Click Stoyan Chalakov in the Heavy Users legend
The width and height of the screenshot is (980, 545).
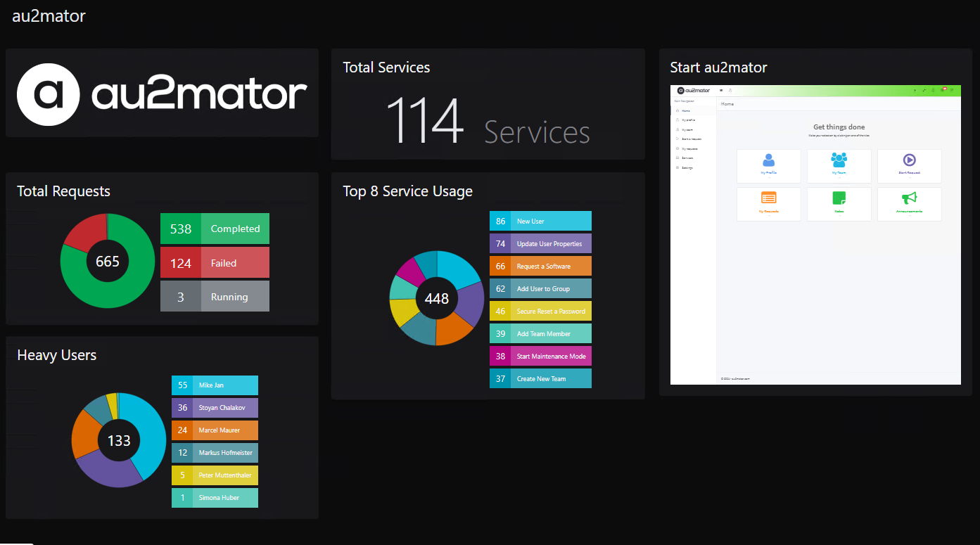pyautogui.click(x=215, y=408)
